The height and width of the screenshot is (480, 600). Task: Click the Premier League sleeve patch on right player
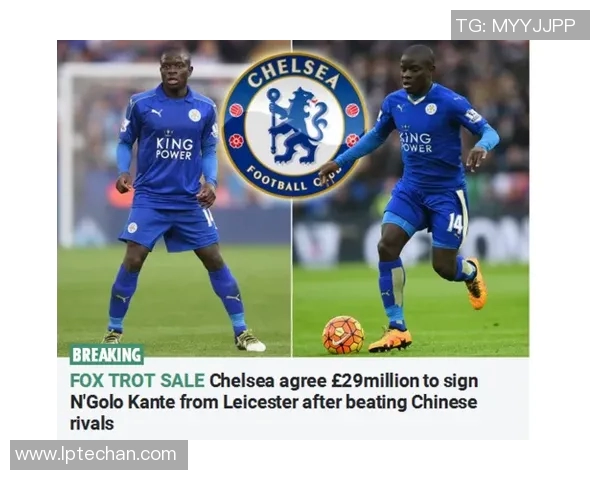click(473, 115)
